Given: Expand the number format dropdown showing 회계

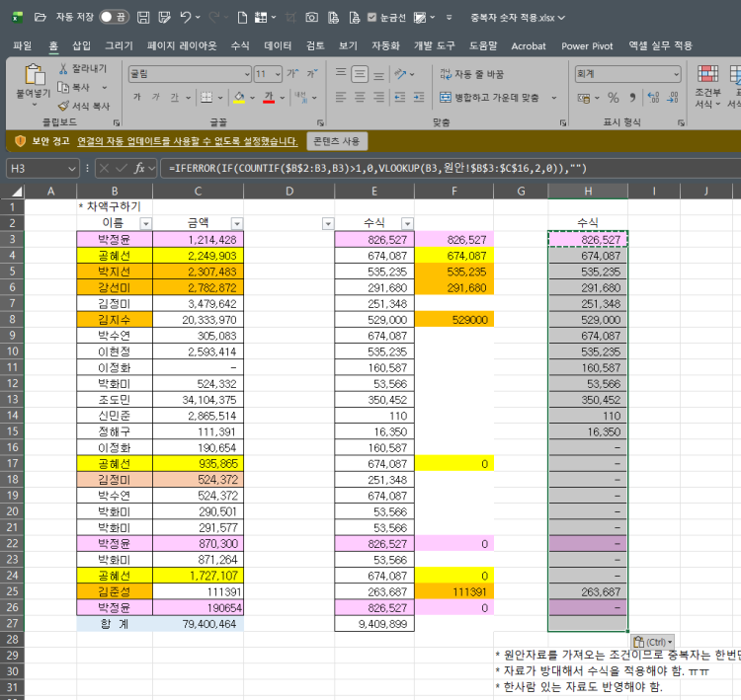Looking at the screenshot, I should coord(674,74).
